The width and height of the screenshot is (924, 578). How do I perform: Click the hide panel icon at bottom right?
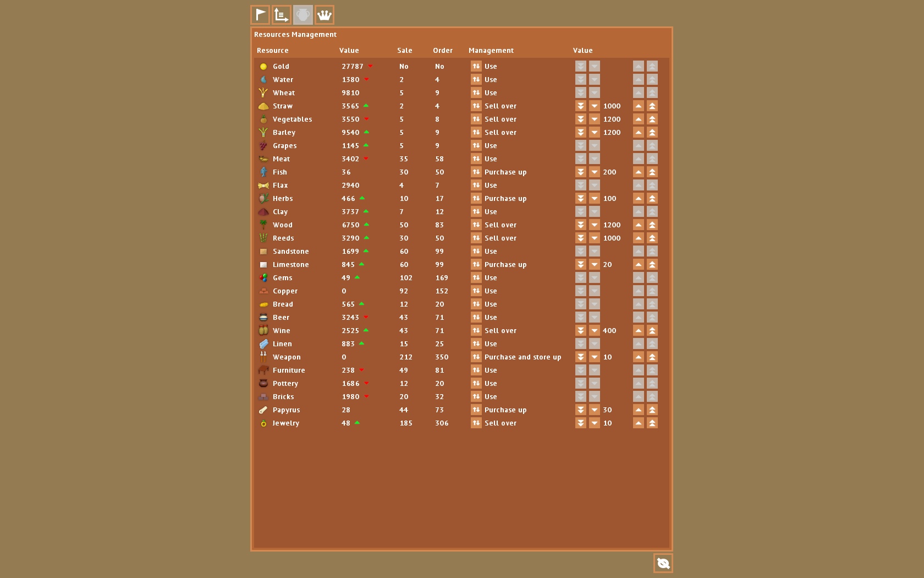click(x=663, y=563)
